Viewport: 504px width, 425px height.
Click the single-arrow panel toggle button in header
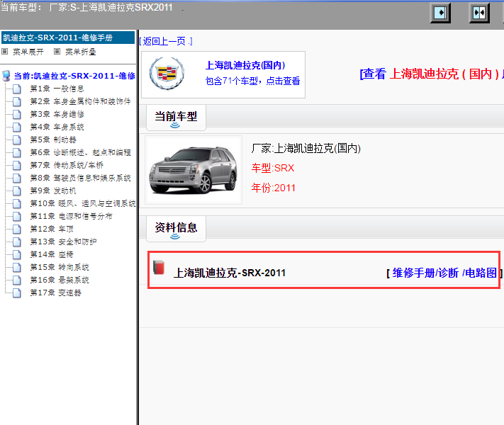441,13
